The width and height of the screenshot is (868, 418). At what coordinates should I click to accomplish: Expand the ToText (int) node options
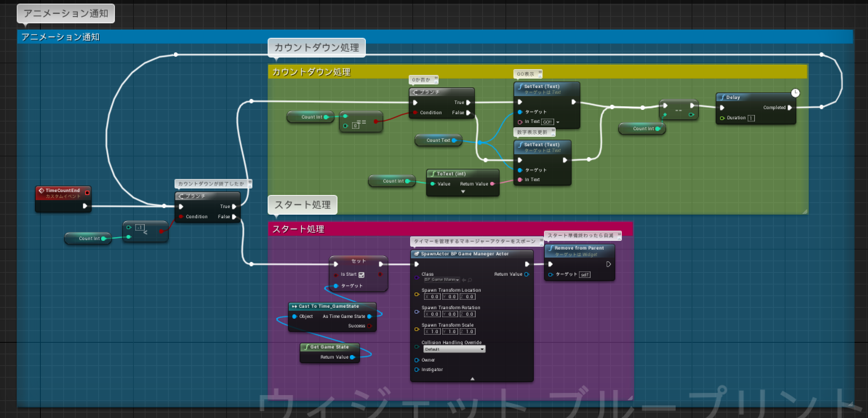463,192
